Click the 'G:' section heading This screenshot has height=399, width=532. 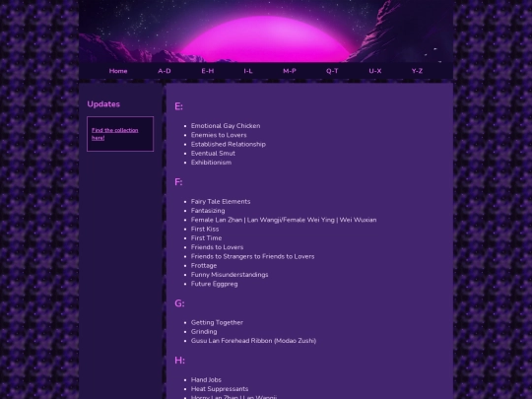coord(179,303)
